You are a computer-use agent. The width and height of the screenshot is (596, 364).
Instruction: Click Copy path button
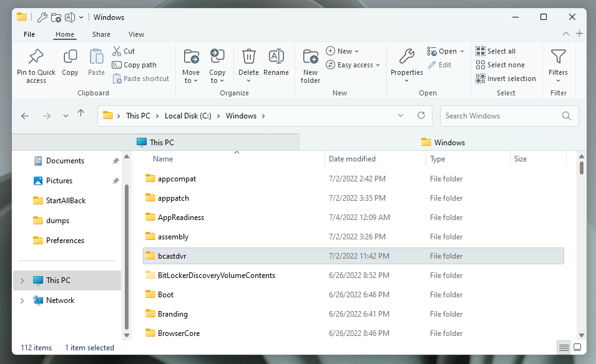(x=134, y=65)
